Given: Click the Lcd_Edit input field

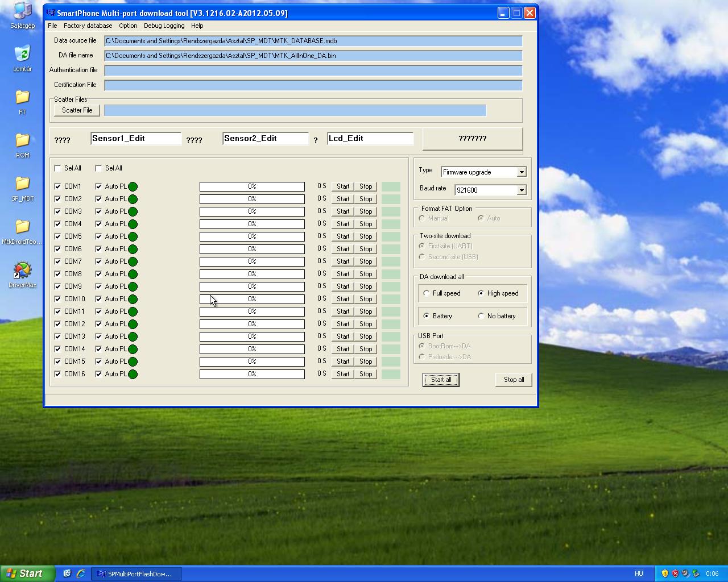Looking at the screenshot, I should [x=370, y=139].
